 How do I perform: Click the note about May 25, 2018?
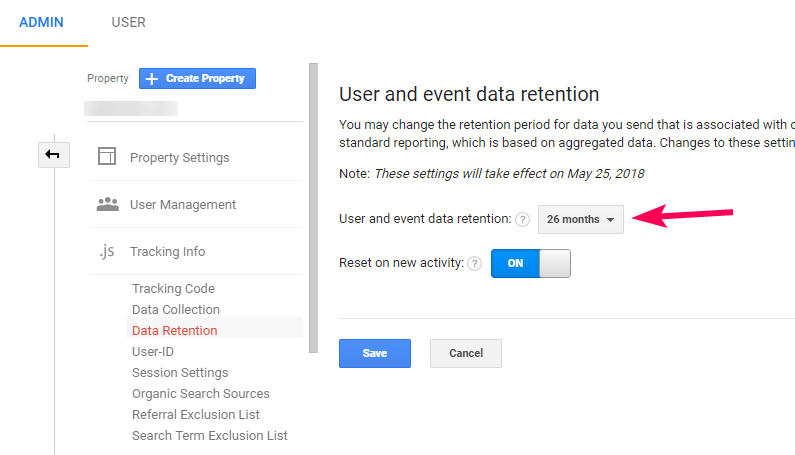click(491, 173)
